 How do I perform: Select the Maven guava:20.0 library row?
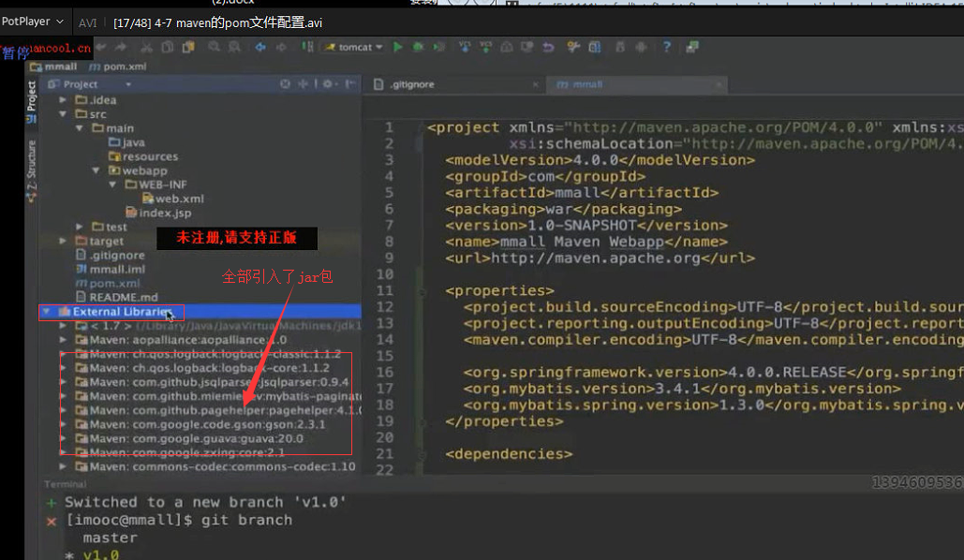coord(189,438)
